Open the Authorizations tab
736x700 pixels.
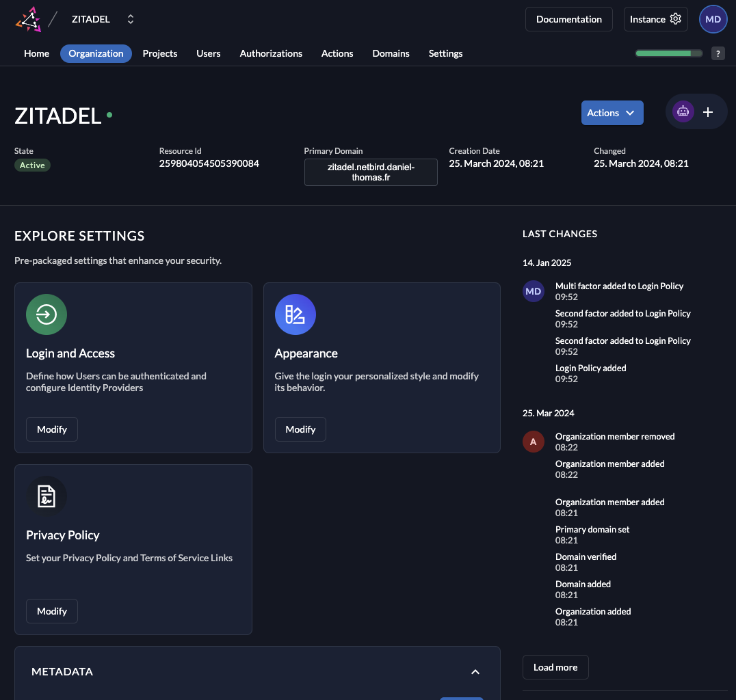click(271, 53)
